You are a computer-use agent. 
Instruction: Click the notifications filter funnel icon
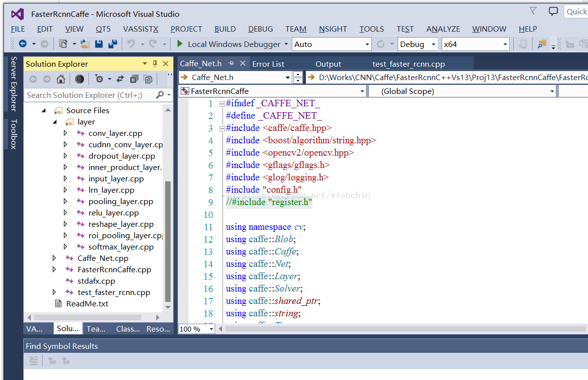tap(533, 11)
